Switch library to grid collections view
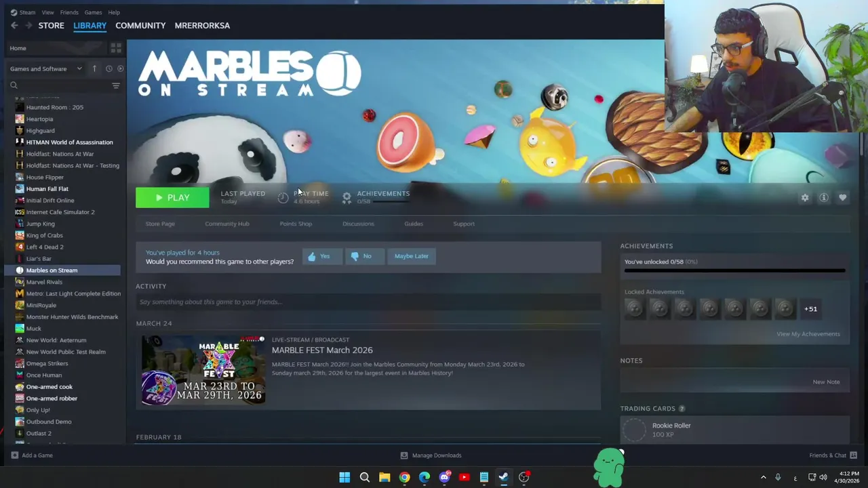The height and width of the screenshot is (488, 868). (x=116, y=48)
